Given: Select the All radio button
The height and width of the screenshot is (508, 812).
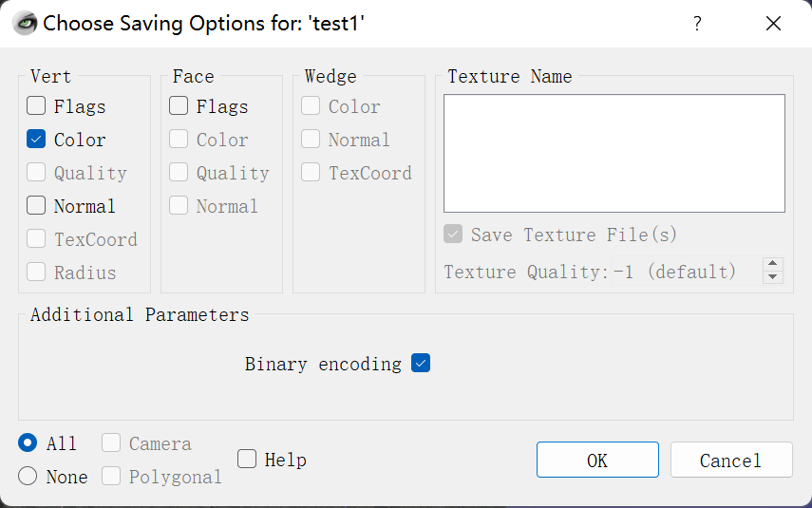Looking at the screenshot, I should pyautogui.click(x=28, y=443).
